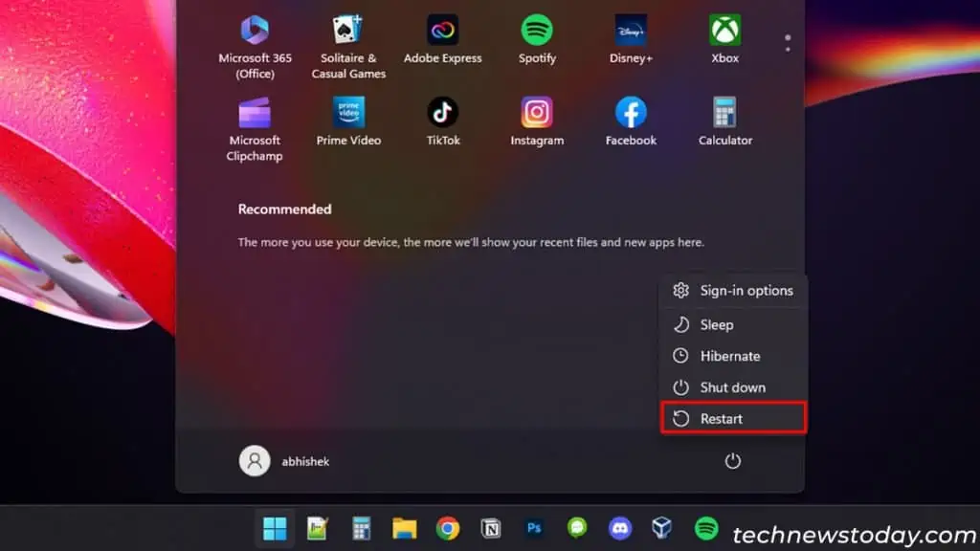Open Discord from taskbar

pos(620,528)
